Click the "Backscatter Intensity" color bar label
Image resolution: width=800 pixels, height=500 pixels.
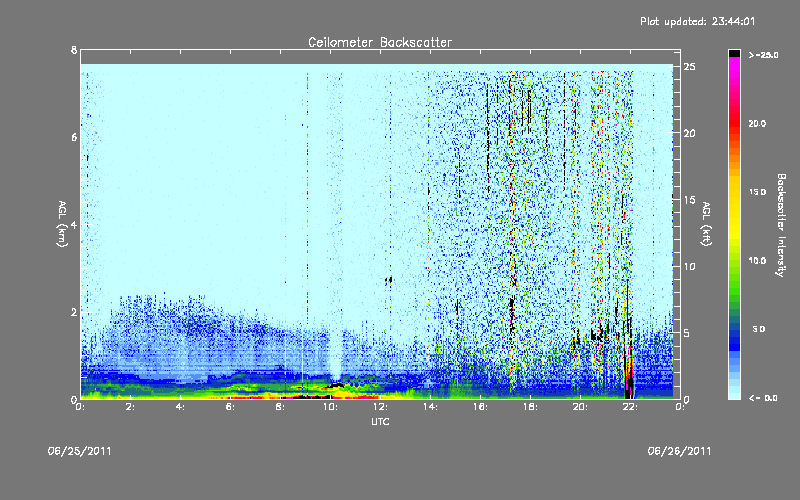[x=781, y=225]
